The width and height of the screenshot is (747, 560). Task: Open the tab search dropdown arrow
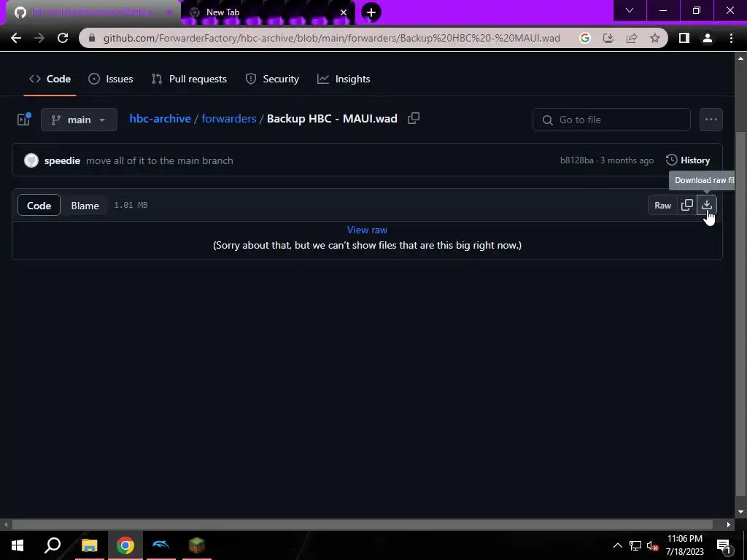point(630,10)
